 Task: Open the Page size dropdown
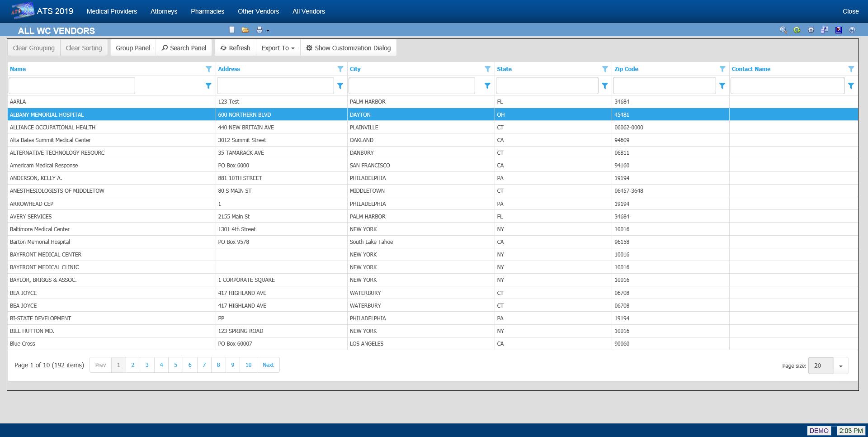840,366
